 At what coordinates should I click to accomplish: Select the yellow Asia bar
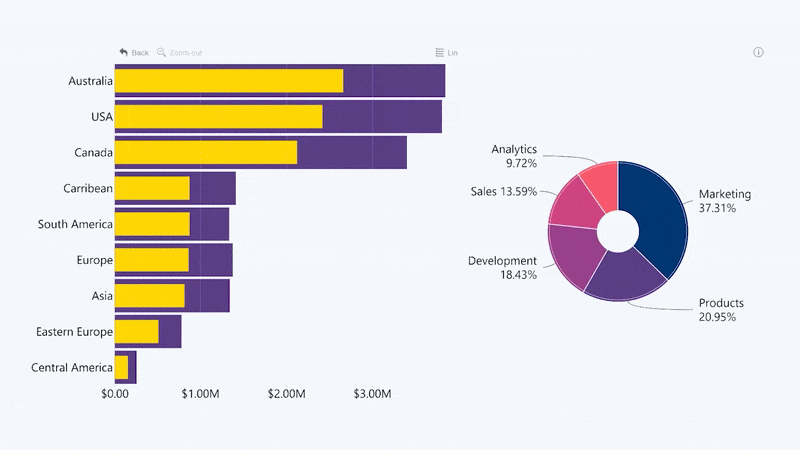(x=149, y=295)
